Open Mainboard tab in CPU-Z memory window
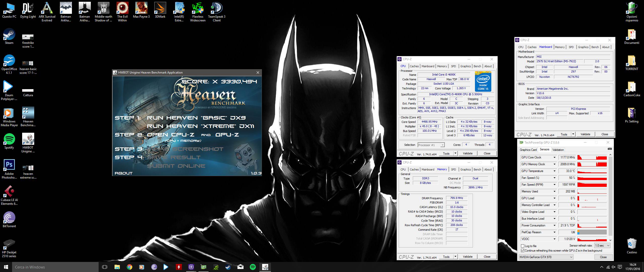644x272 pixels. (428, 169)
